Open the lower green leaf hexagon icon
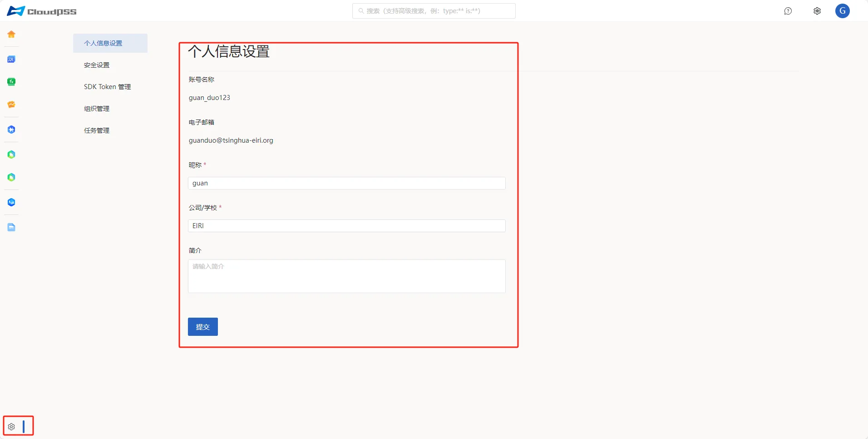868x439 pixels. [x=11, y=177]
